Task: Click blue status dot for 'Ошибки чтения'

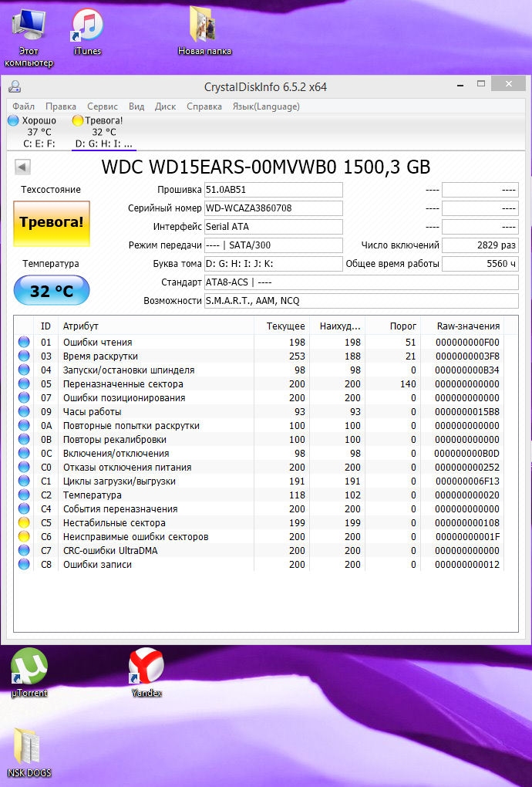Action: [24, 343]
